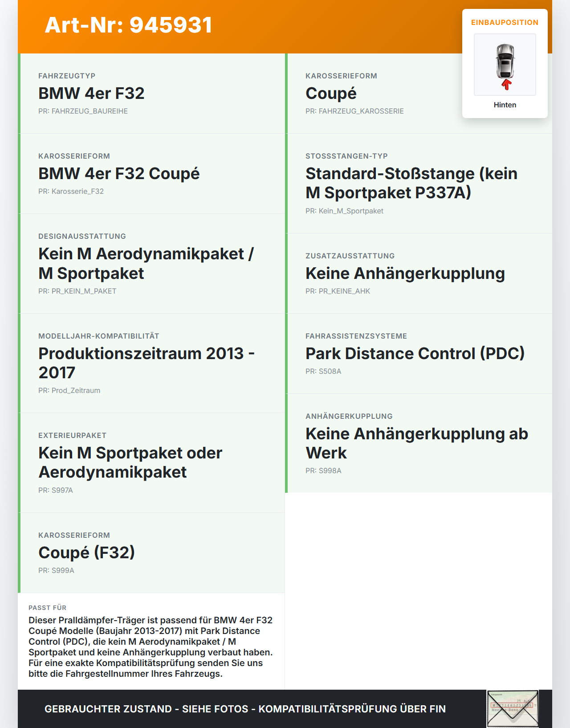This screenshot has width=570, height=728.
Task: Select Kein M Aerodynamikpaket design card
Action: [151, 264]
